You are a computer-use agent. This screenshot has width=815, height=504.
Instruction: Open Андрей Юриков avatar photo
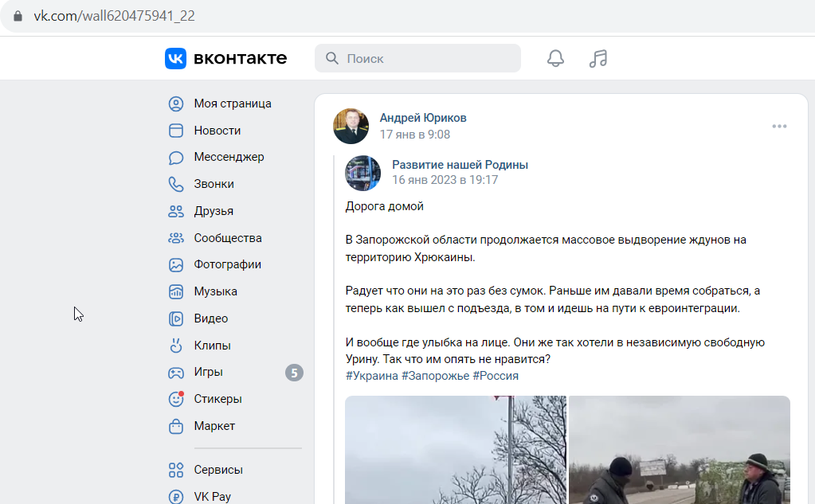(351, 127)
